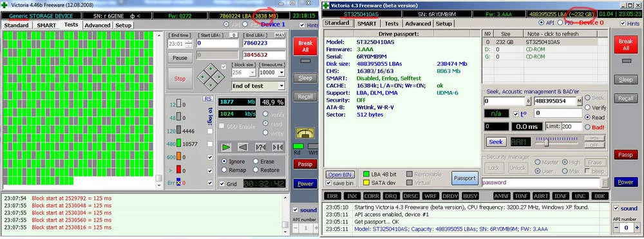Toggle sound checkbox in Victoria 4.3 window
Screen dimensions: 644x239
click(x=616, y=208)
